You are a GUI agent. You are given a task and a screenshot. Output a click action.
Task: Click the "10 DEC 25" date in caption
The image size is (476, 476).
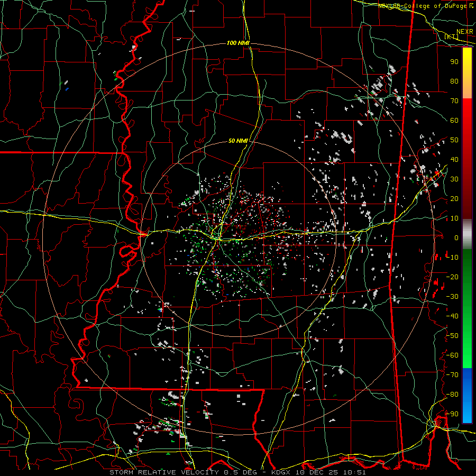317,472
